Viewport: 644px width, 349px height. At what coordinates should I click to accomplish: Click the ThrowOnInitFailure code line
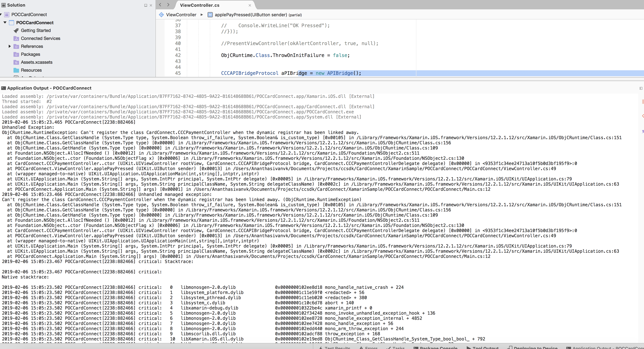tap(285, 55)
